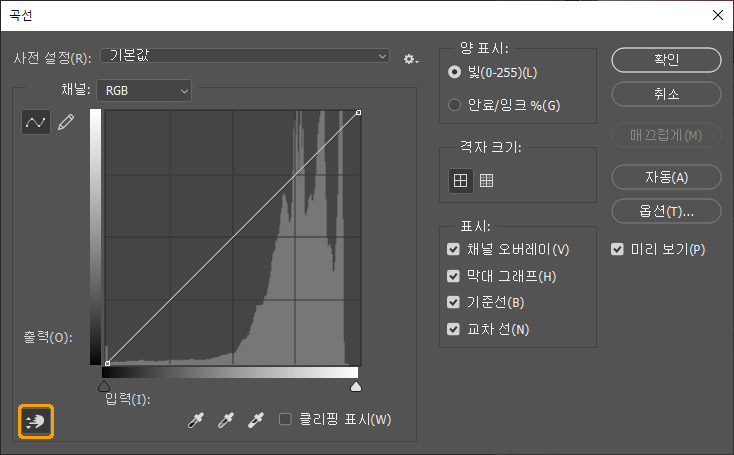This screenshot has width=734, height=455.
Task: Open the 옵션 settings button
Action: [x=666, y=211]
